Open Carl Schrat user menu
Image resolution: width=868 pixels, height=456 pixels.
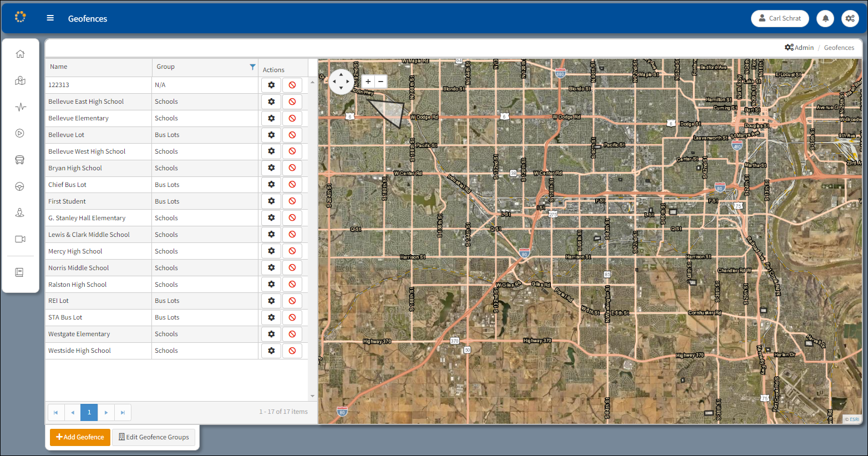click(780, 18)
